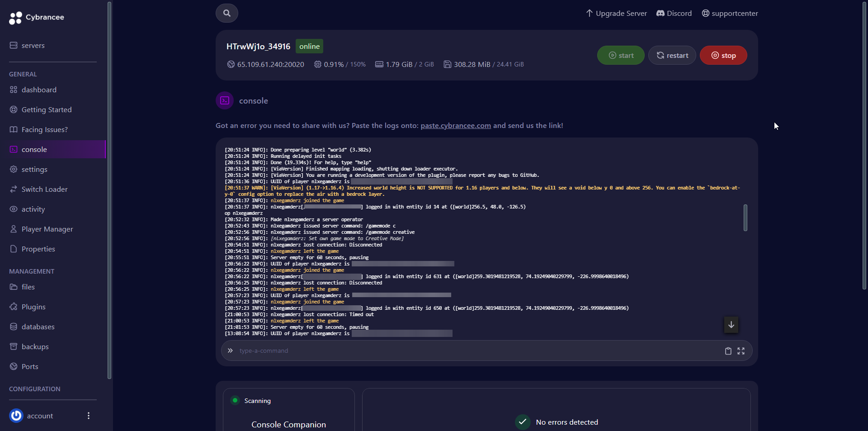Toggle the Console Companion scanning indicator
This screenshot has width=868, height=431.
pos(235,400)
